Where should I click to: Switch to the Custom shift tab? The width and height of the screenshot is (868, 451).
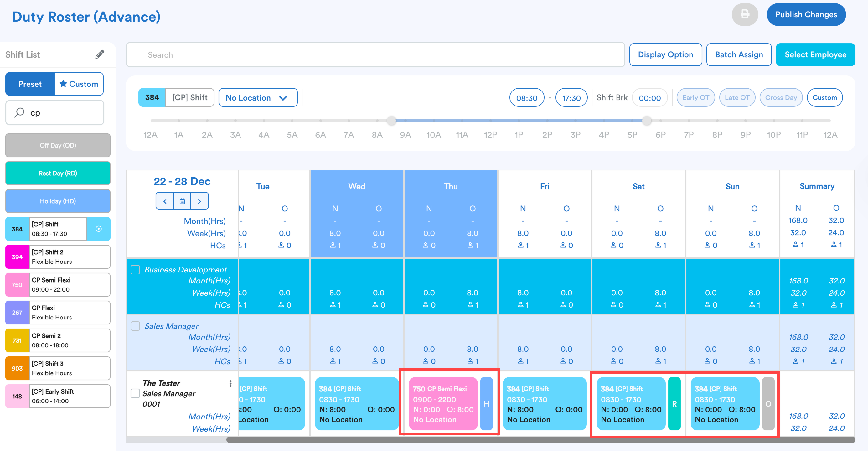(x=79, y=84)
